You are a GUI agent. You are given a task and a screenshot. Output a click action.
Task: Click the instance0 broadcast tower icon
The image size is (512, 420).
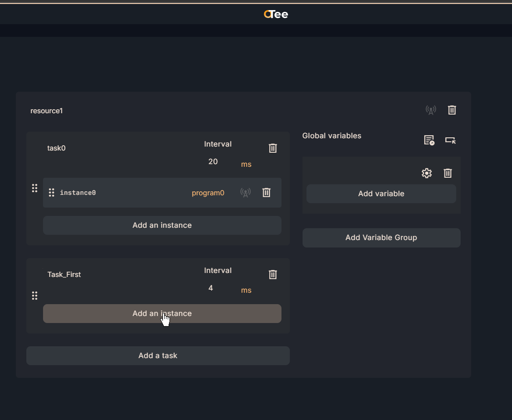coord(245,193)
